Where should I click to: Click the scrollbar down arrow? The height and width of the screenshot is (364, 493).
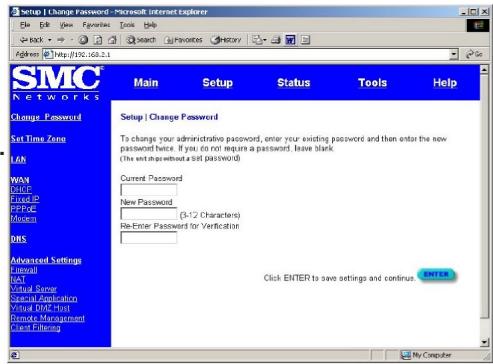tap(484, 342)
